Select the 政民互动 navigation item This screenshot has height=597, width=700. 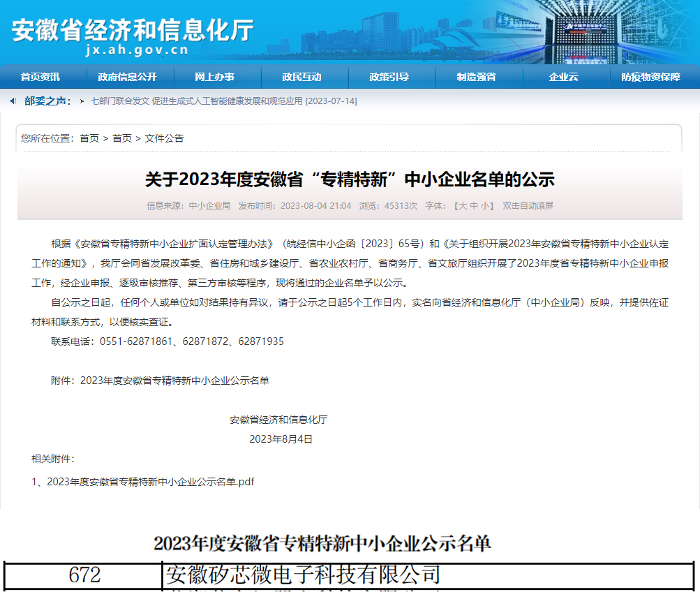(x=301, y=77)
